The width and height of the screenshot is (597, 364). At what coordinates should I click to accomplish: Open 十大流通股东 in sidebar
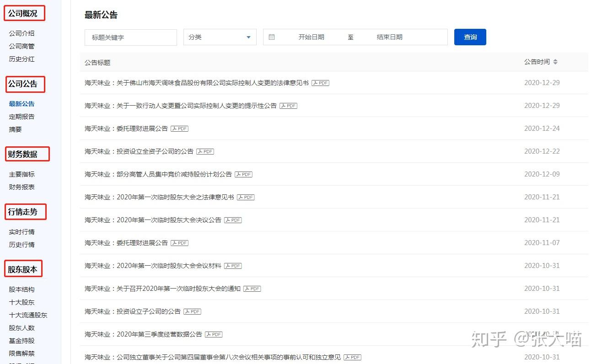point(28,315)
